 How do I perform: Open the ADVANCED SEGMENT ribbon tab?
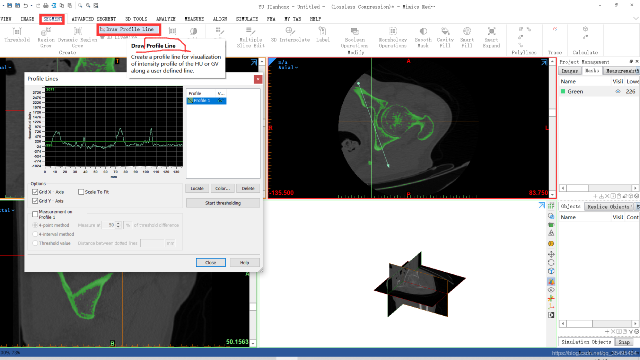[x=94, y=19]
